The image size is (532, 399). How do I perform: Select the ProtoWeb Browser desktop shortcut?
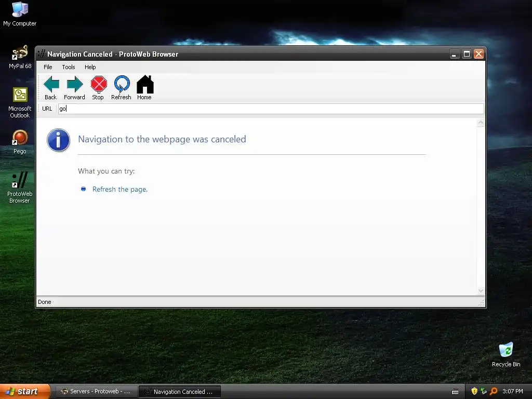20,187
